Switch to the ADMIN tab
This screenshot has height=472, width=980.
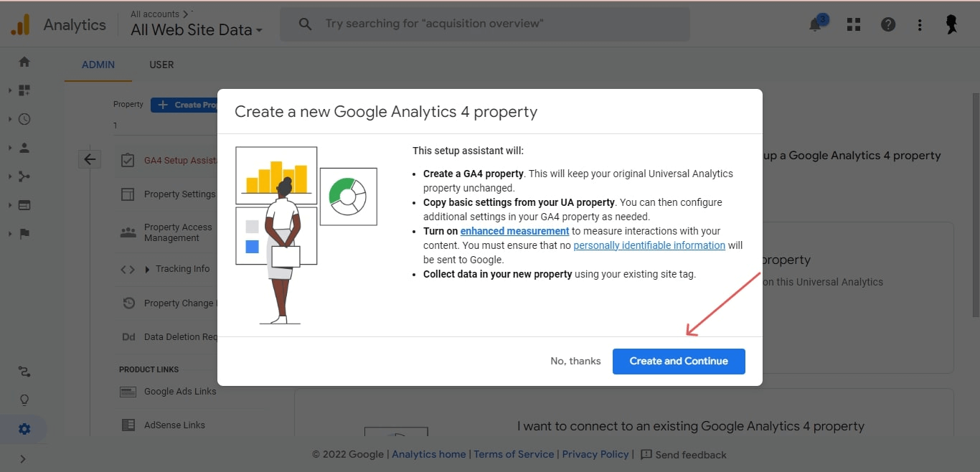[x=98, y=65]
